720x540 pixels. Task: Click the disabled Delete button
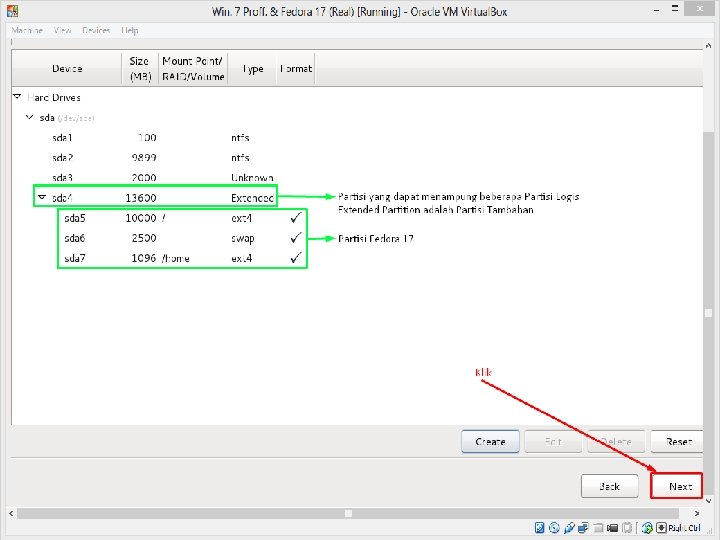click(616, 441)
